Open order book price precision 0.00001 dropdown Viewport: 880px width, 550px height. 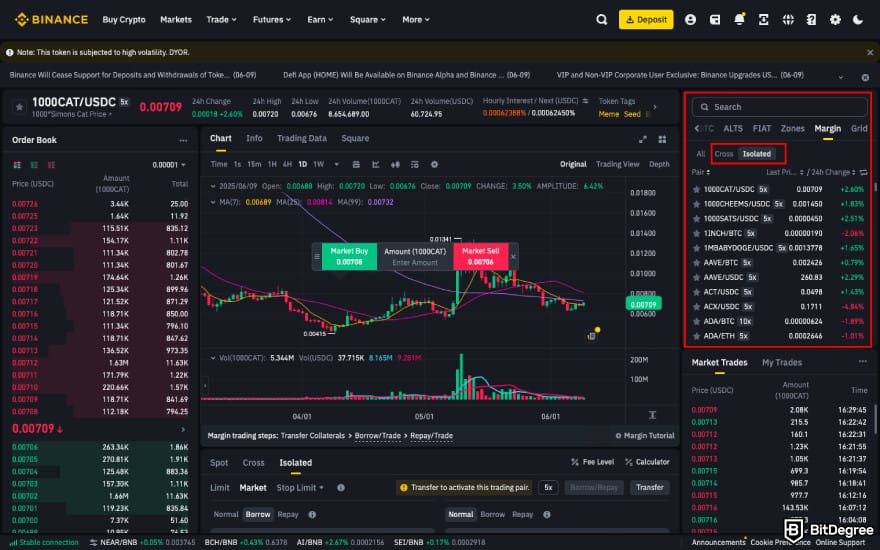169,165
